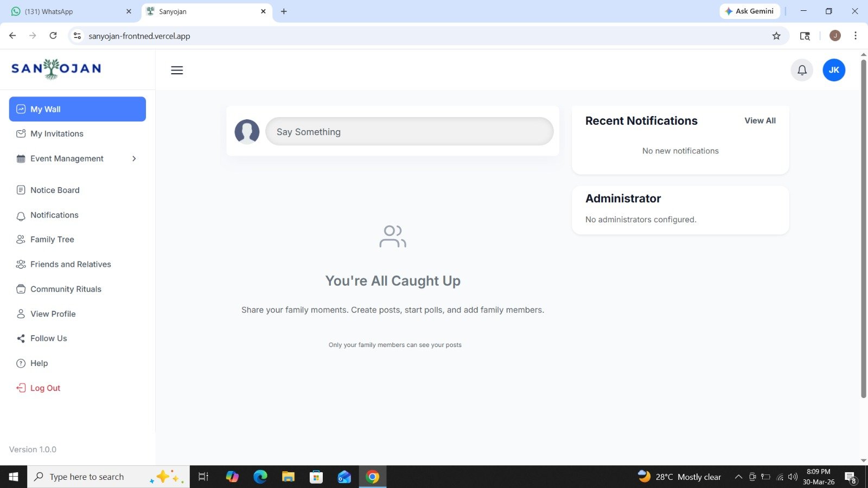Click the user avatar beside post box

click(x=247, y=132)
